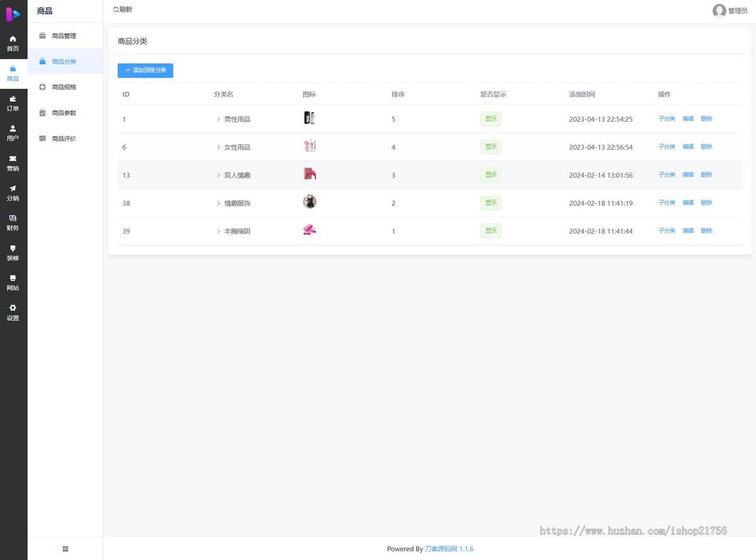Open 装修 decoration section
756x560 pixels.
click(x=13, y=253)
